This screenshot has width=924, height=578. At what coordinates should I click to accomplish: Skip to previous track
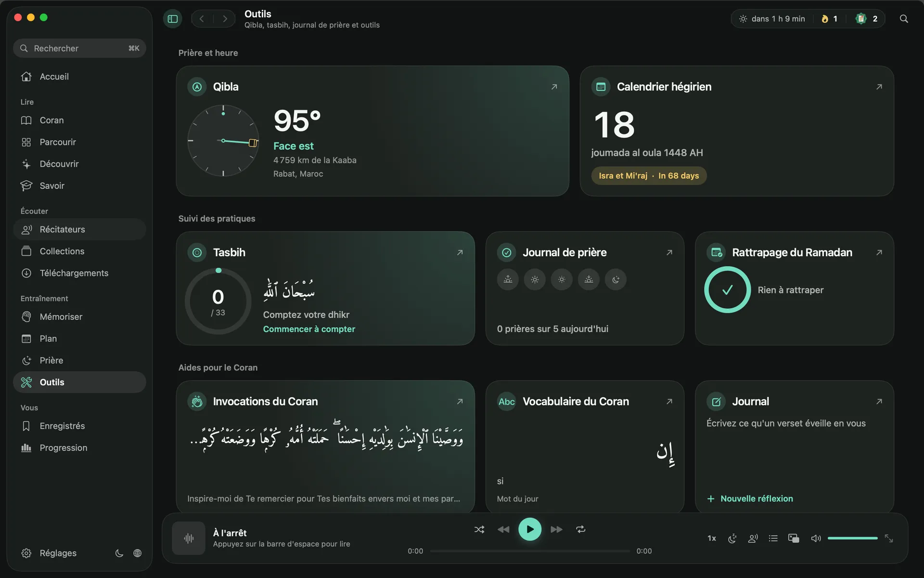(x=503, y=529)
